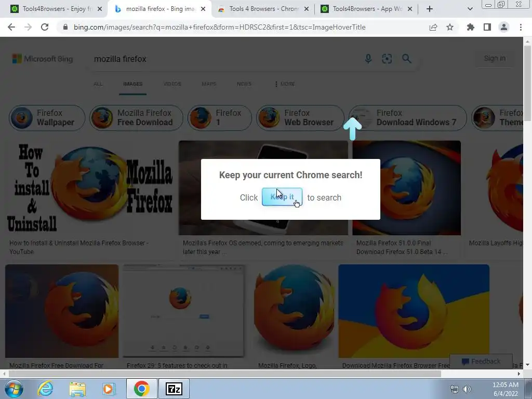Click the network tray icon
This screenshot has width=532, height=399.
(454, 389)
